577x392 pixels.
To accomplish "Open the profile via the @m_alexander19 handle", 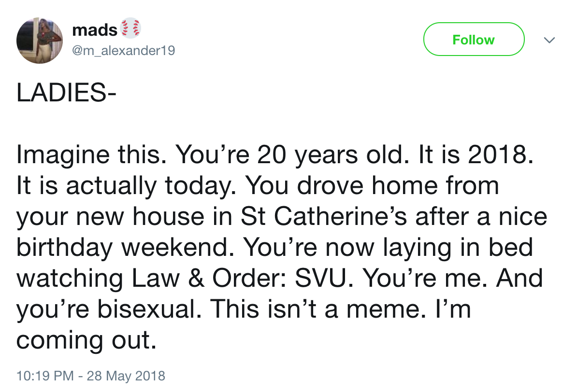I will coord(124,51).
